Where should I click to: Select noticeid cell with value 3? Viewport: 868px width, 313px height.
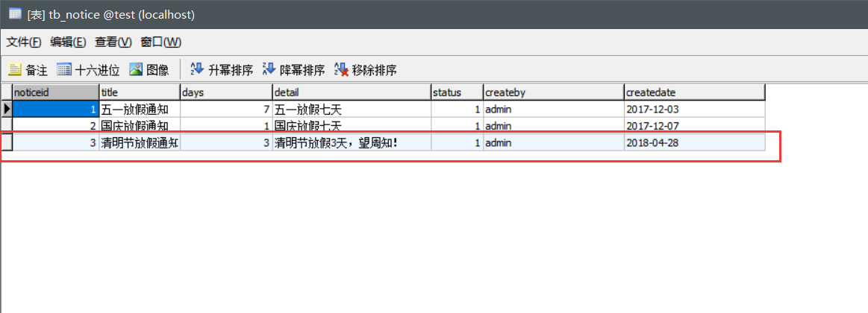click(55, 142)
